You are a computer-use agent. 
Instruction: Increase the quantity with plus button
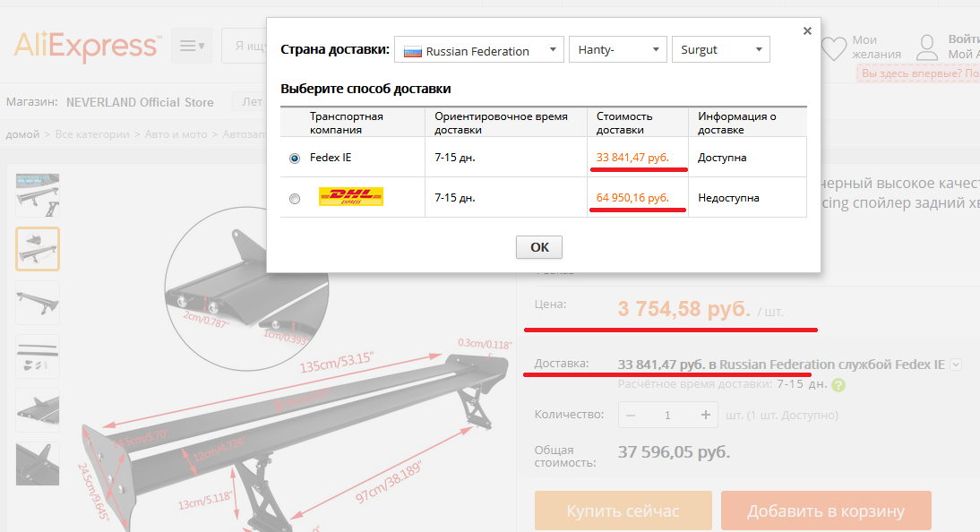[x=706, y=415]
